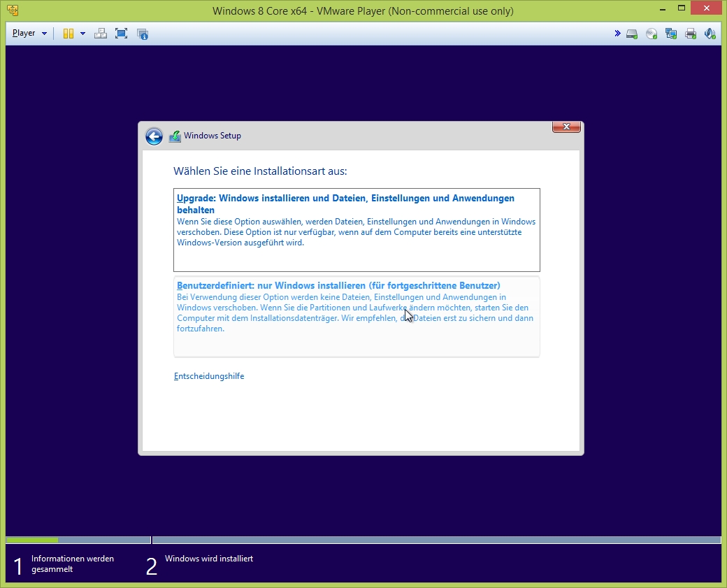Click 'Informationen werden gesammelt' step label
The width and height of the screenshot is (727, 588).
click(x=72, y=564)
